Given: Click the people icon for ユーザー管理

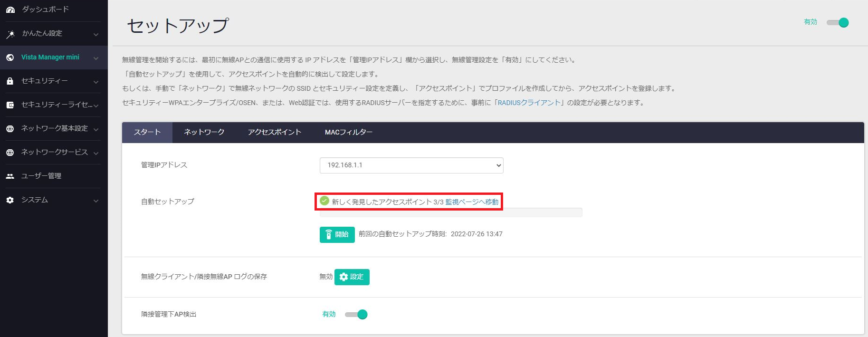Looking at the screenshot, I should (10, 176).
